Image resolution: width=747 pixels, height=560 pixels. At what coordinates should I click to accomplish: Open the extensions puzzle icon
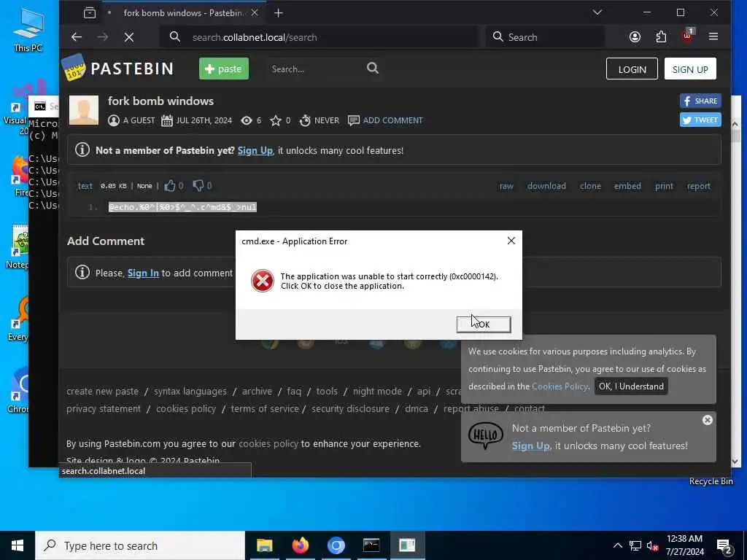coord(661,37)
